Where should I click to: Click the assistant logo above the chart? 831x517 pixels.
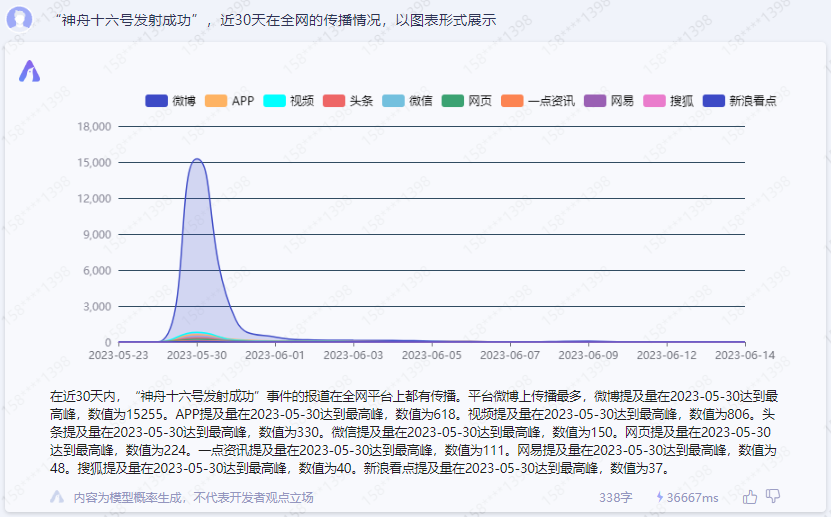[x=30, y=71]
